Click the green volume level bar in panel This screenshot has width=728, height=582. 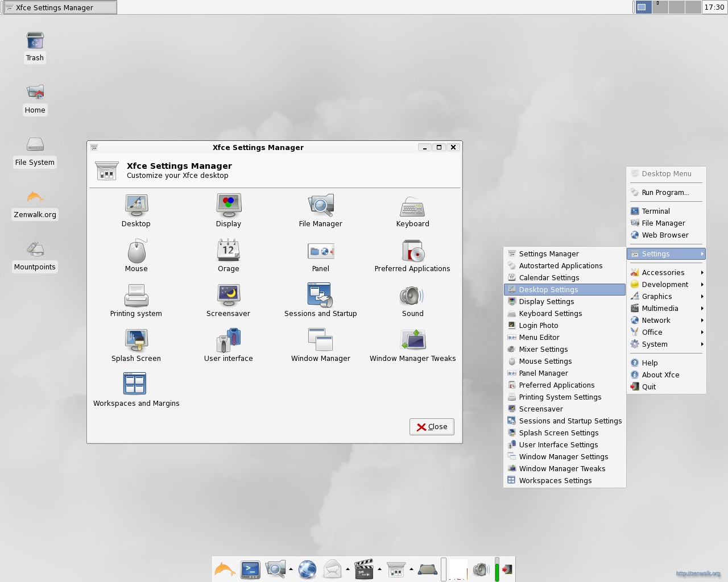coord(497,569)
